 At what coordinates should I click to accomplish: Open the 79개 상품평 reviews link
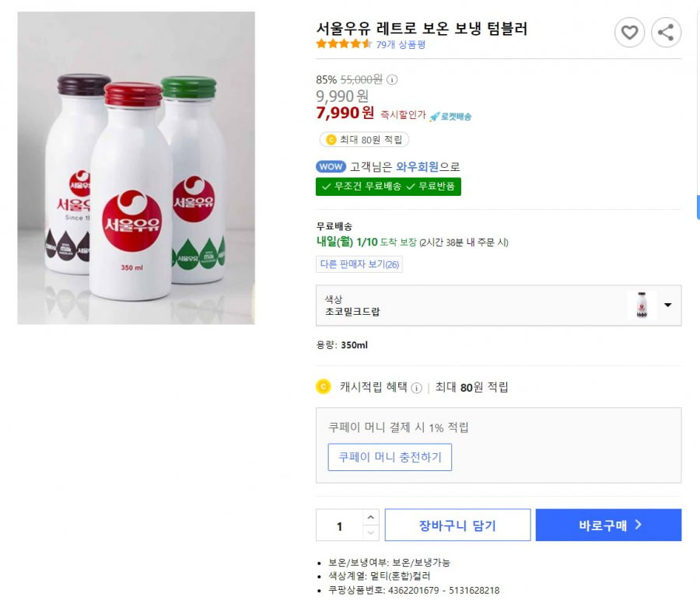click(x=401, y=44)
